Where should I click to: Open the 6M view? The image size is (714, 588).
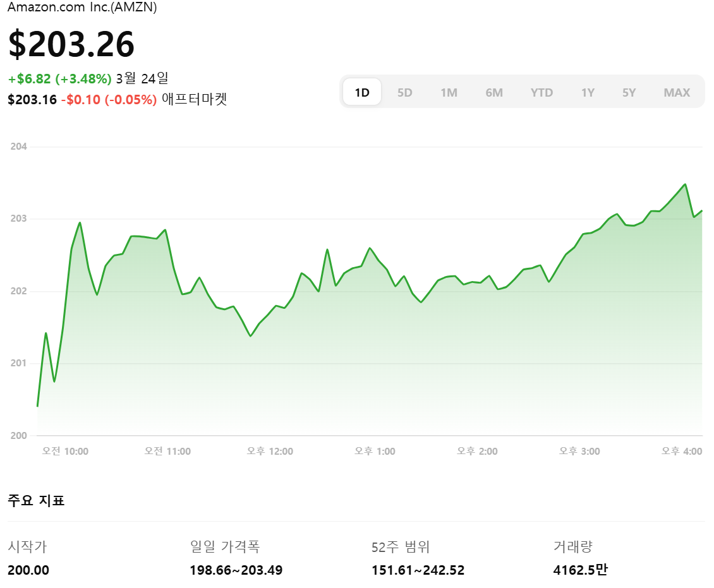494,92
